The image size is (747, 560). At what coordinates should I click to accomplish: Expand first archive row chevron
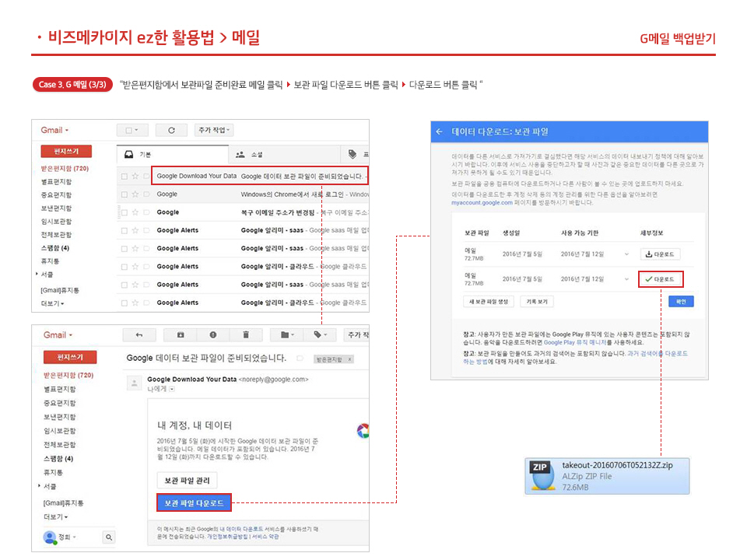coord(626,254)
